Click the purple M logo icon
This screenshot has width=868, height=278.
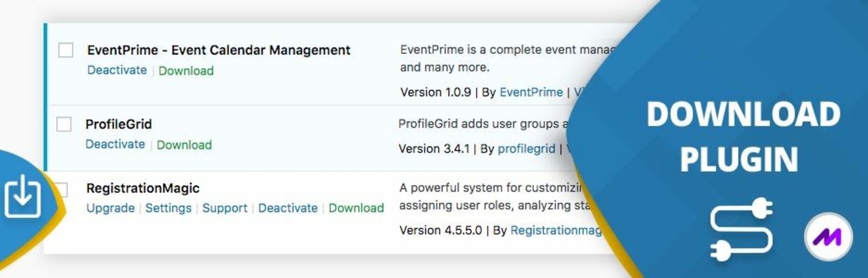tap(828, 236)
